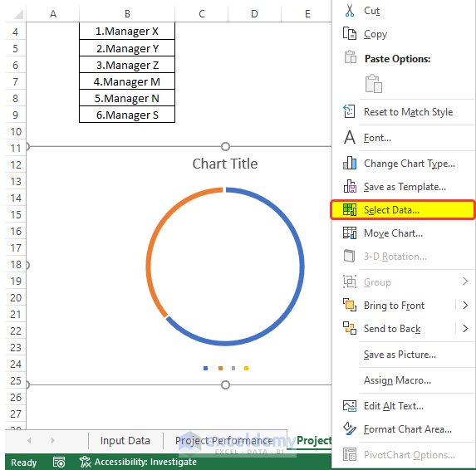Select row 10 header
The image size is (476, 470).
(16, 132)
